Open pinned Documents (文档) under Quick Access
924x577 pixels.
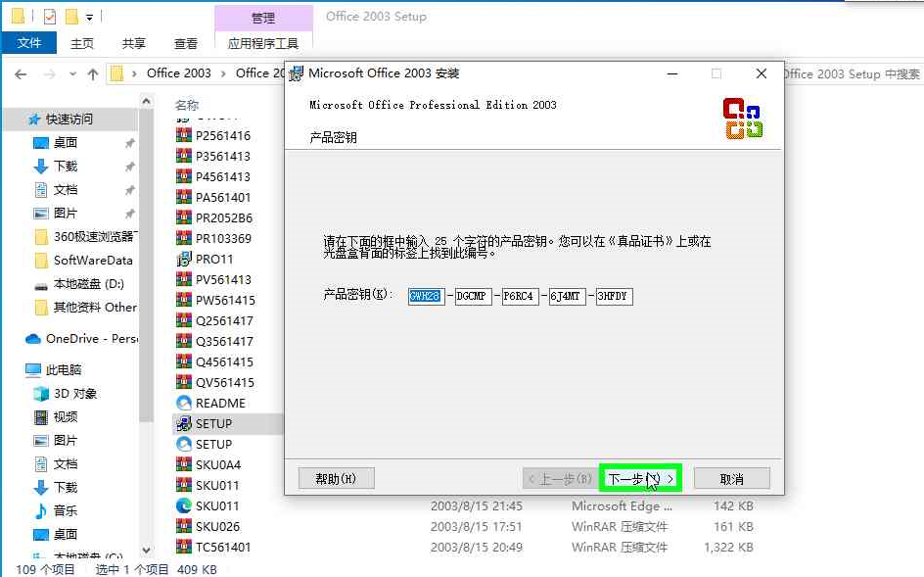[66, 189]
